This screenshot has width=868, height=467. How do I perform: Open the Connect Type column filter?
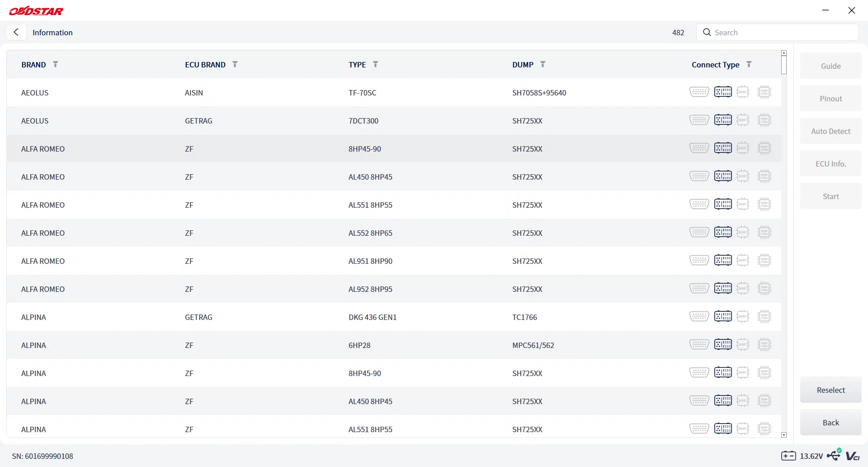(749, 64)
